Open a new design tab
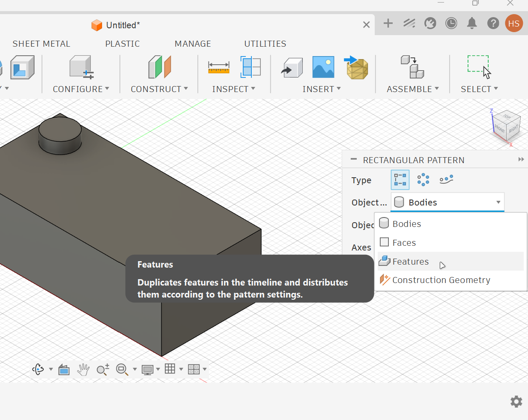 [388, 23]
